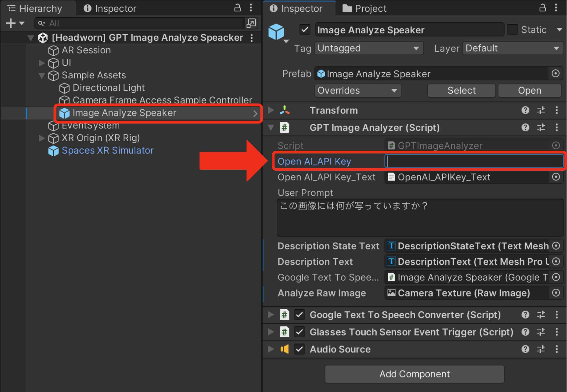Expand the UI object in Hierarchy
567x392 pixels.
click(x=41, y=63)
